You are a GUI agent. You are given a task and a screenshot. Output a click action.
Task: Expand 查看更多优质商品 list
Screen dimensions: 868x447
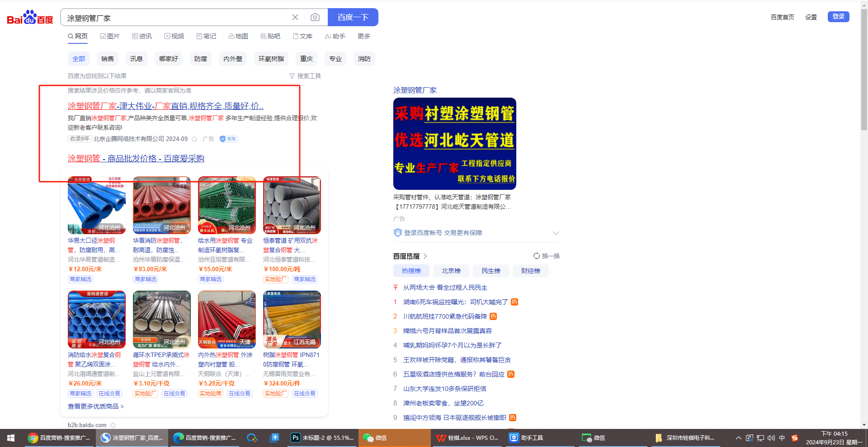[x=96, y=406]
